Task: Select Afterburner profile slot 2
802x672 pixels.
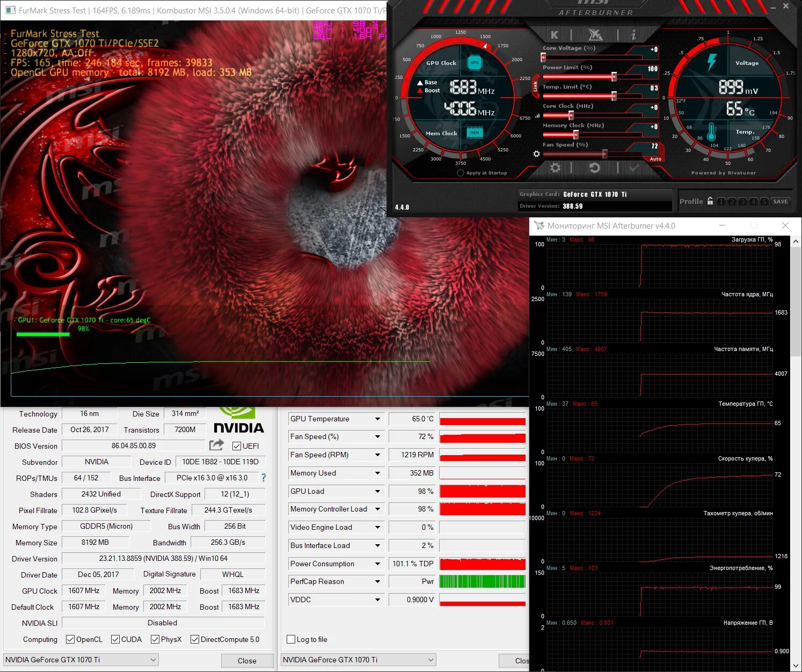Action: tap(732, 201)
